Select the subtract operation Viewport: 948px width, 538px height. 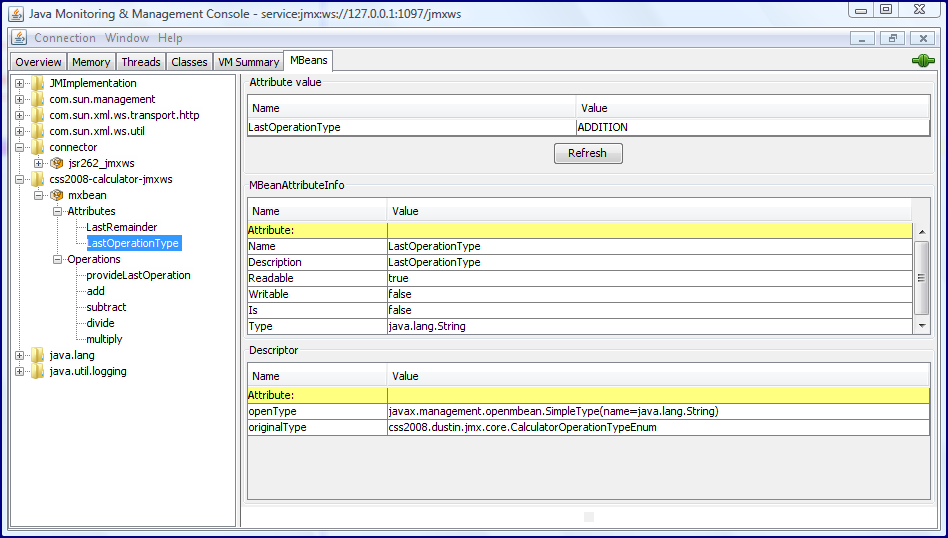(x=106, y=307)
